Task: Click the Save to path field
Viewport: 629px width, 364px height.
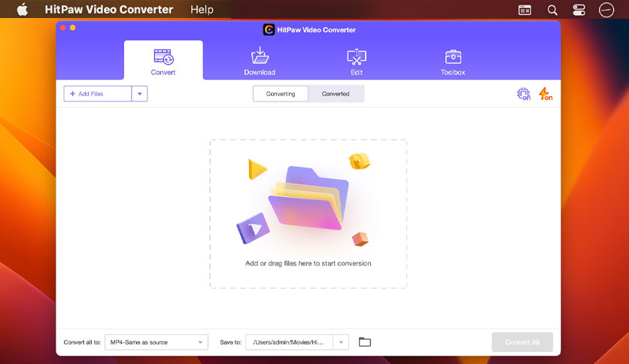Action: tap(289, 342)
